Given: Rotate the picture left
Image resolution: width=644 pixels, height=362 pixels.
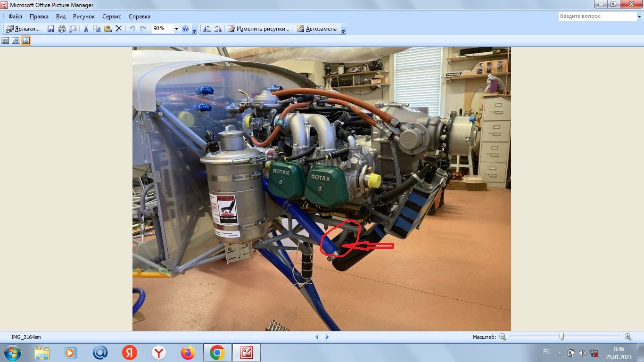Looking at the screenshot, I should click(x=207, y=29).
